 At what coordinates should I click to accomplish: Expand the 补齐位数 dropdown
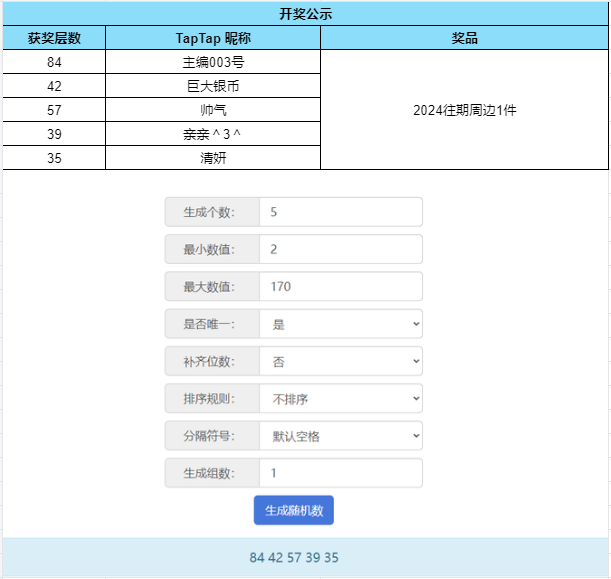coord(341,361)
